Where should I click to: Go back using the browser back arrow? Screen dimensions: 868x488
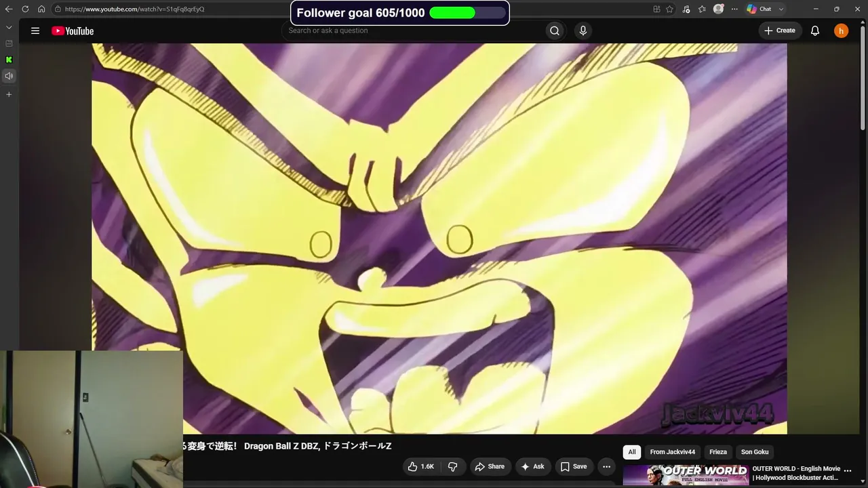[x=9, y=9]
